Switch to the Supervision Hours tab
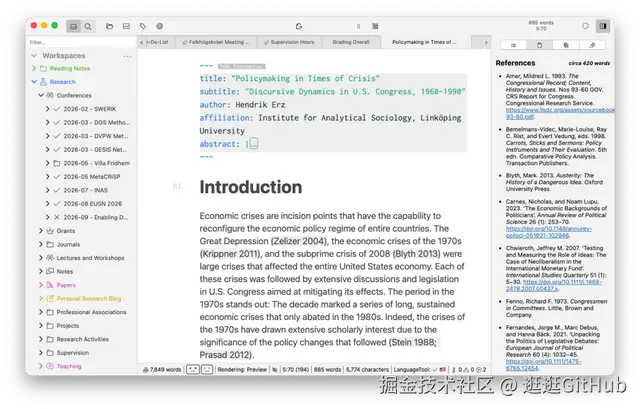Viewport: 640px width, 409px height. click(289, 42)
